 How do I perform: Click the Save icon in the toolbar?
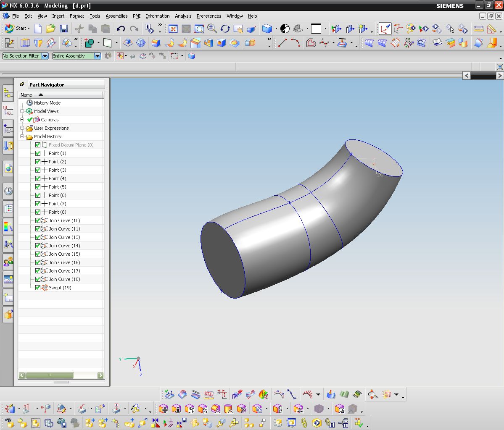click(x=64, y=29)
